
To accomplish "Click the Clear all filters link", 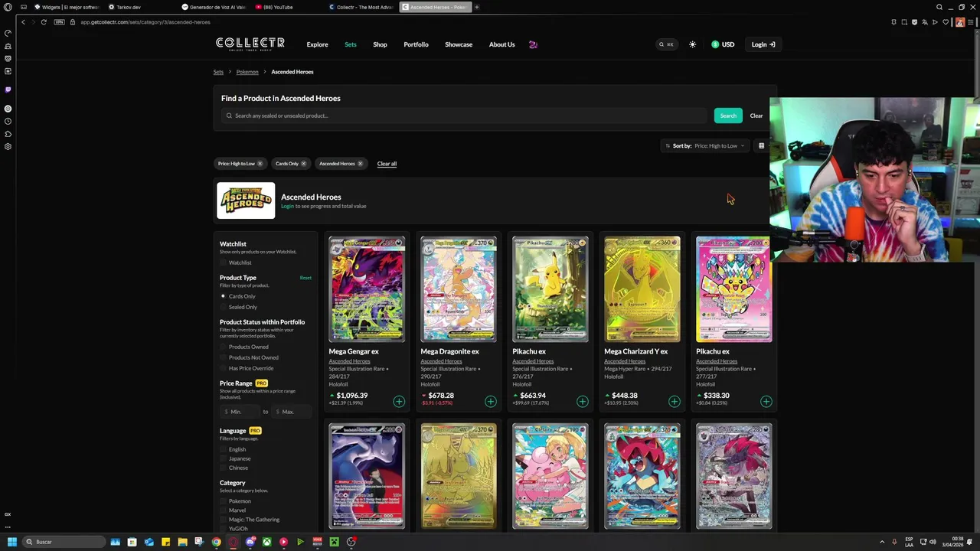I will coord(387,164).
